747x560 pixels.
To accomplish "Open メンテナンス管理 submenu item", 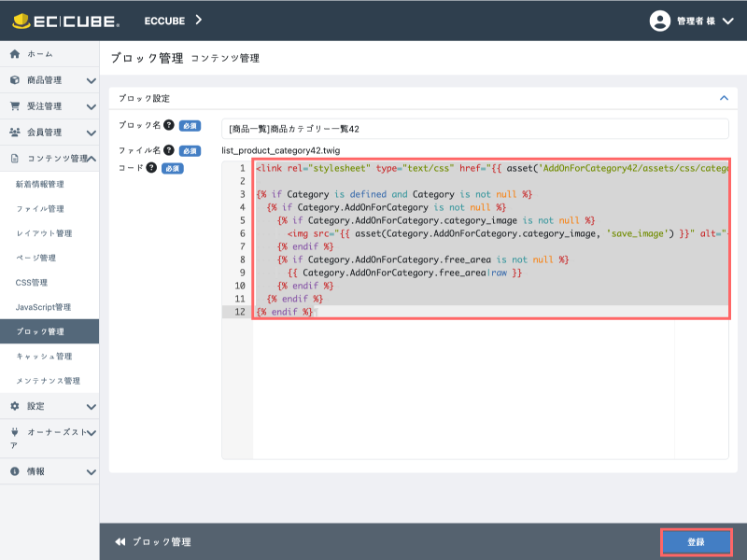I will (48, 381).
